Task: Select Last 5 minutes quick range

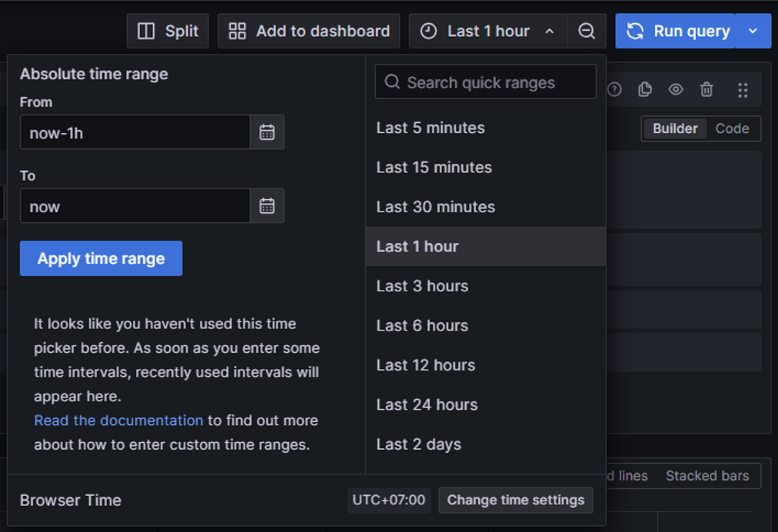Action: point(431,128)
